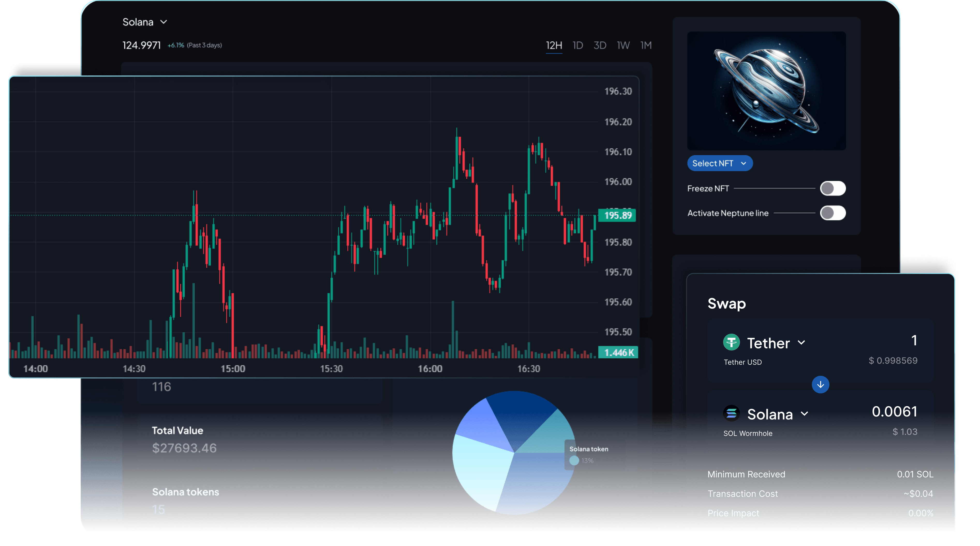
Task: Click the volume tag 1.446 K
Action: [x=619, y=352]
